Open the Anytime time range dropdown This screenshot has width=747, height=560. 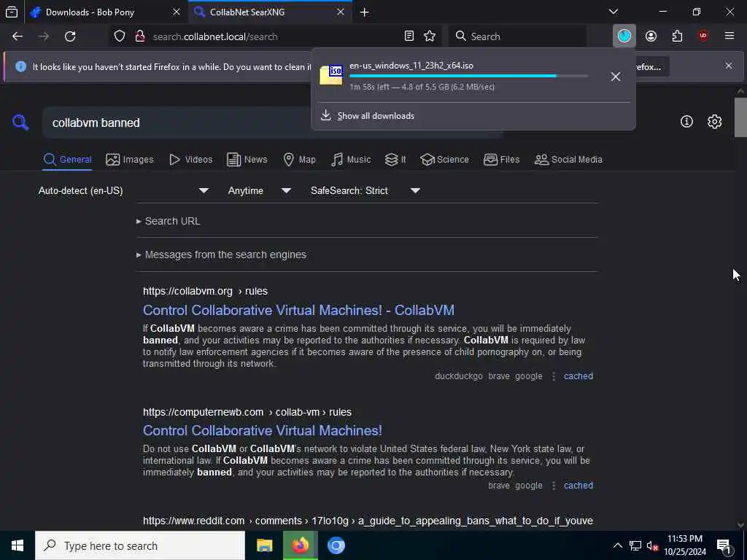pos(259,190)
